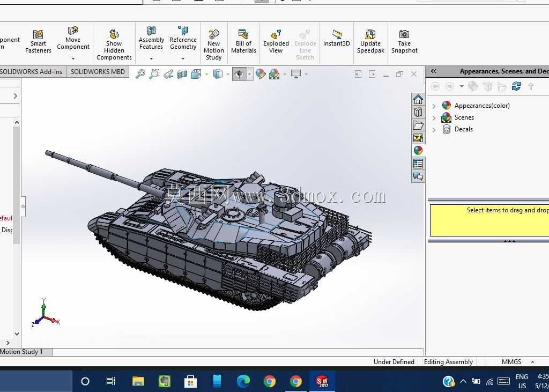Viewport: 549px width, 392px height.
Task: Open Task View on taskbar
Action: 110,381
